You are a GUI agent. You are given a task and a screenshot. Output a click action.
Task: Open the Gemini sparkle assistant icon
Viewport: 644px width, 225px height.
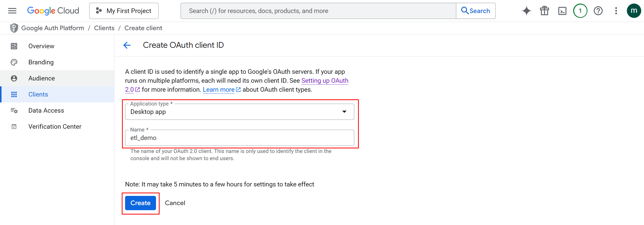(526, 11)
